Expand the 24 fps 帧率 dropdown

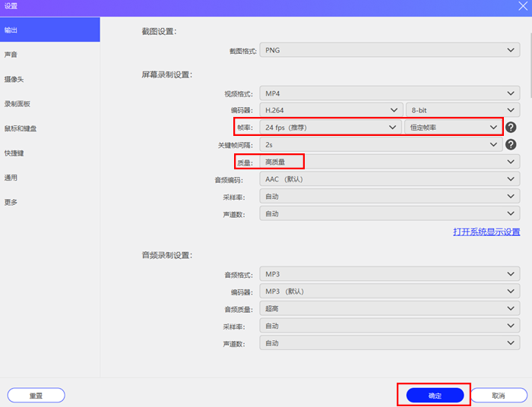pos(330,127)
